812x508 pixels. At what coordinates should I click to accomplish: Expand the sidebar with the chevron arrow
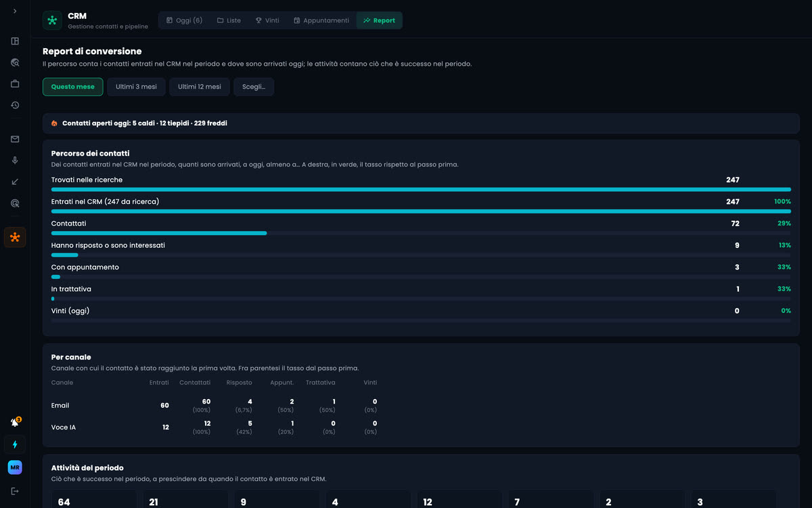(15, 12)
